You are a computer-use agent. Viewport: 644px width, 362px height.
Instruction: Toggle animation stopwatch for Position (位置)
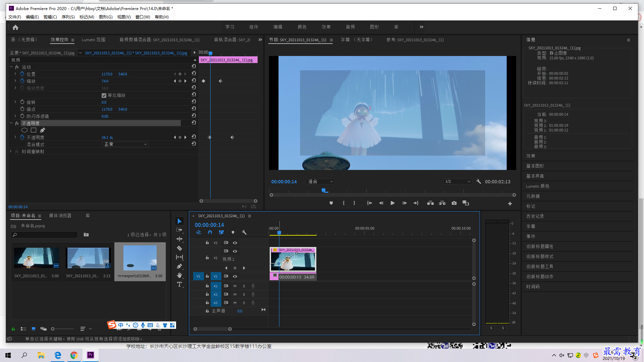pyautogui.click(x=22, y=74)
